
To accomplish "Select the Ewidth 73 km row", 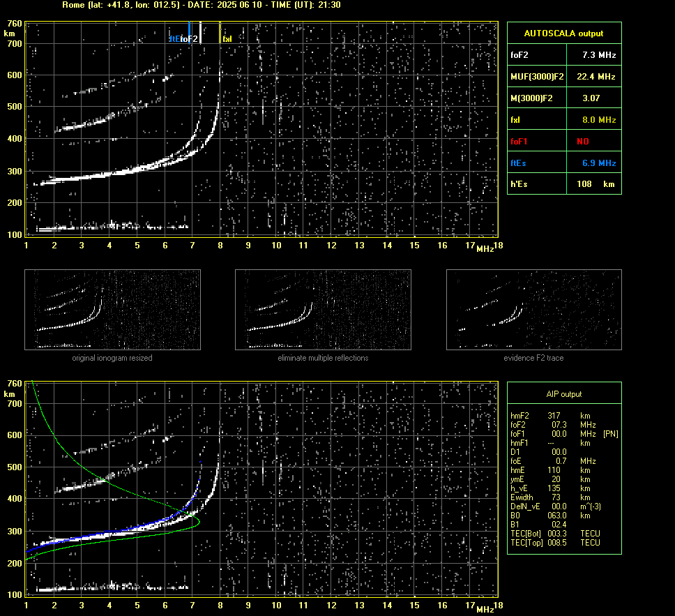I will point(550,497).
